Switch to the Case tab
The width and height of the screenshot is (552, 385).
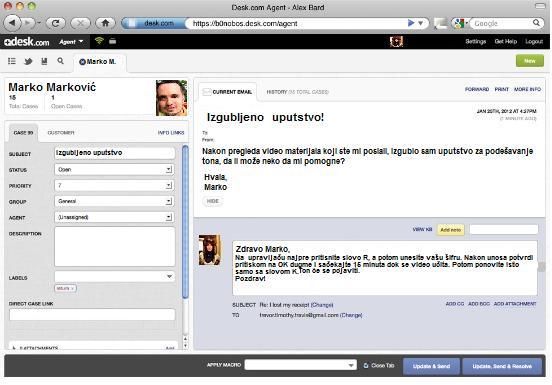coord(23,133)
